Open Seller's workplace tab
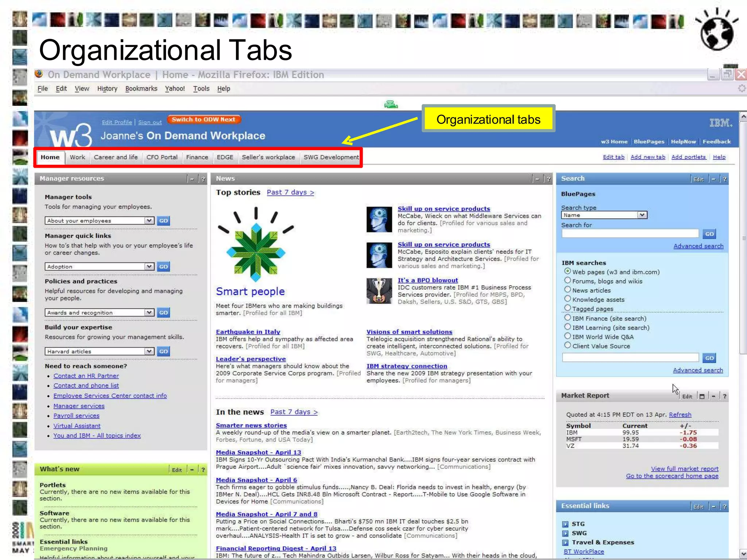Image resolution: width=747 pixels, height=560 pixels. [268, 157]
